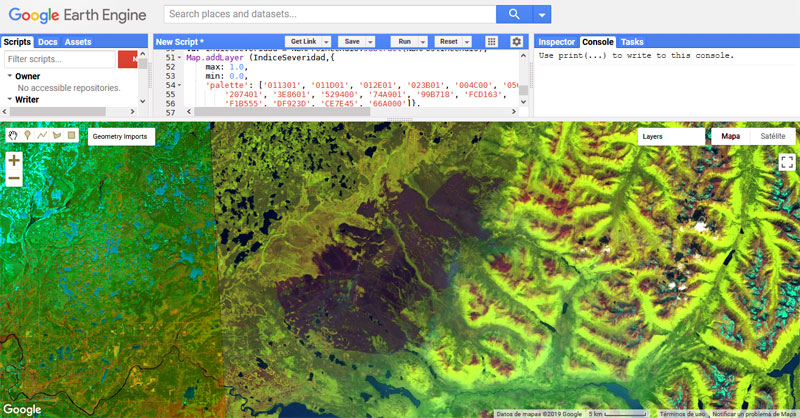Expand the Run dropdown arrow
Viewport: 800px width, 418px height.
[x=423, y=42]
